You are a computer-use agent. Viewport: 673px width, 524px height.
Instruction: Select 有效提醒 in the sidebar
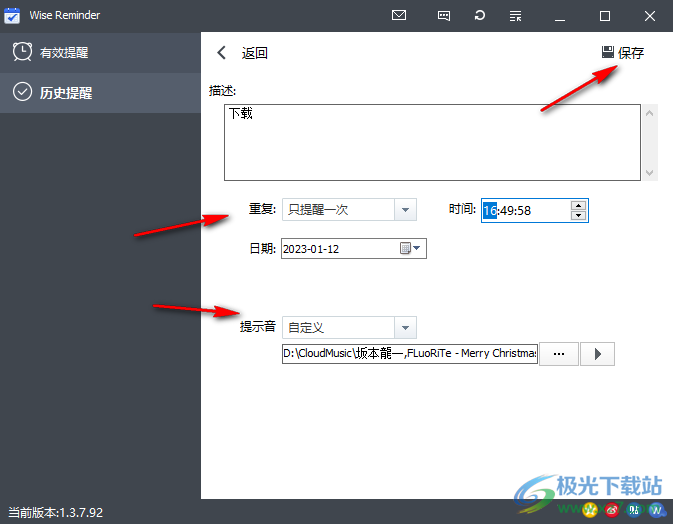[100, 52]
